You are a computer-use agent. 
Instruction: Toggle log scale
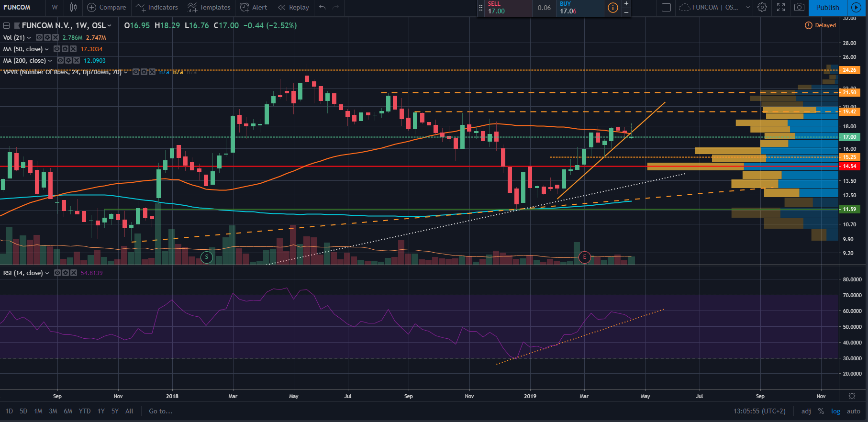[835, 411]
